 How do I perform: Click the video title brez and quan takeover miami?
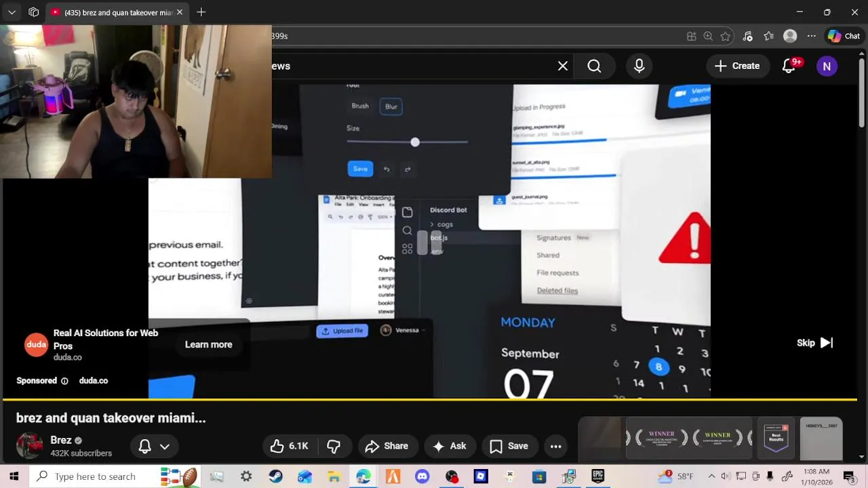tap(111, 418)
